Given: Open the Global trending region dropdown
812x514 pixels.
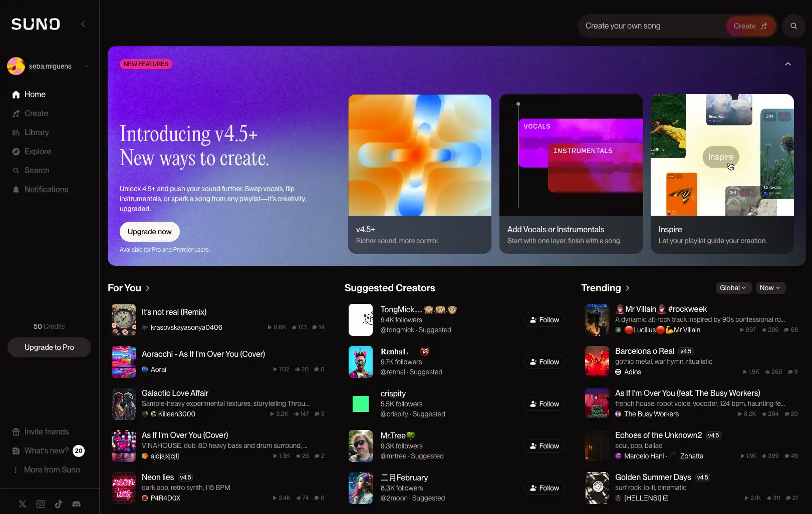Looking at the screenshot, I should tap(733, 288).
